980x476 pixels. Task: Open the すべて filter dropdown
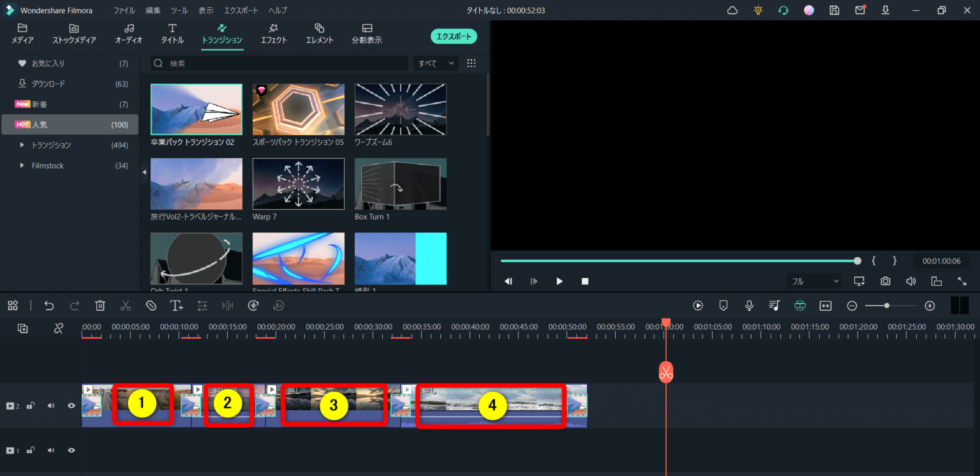click(436, 63)
